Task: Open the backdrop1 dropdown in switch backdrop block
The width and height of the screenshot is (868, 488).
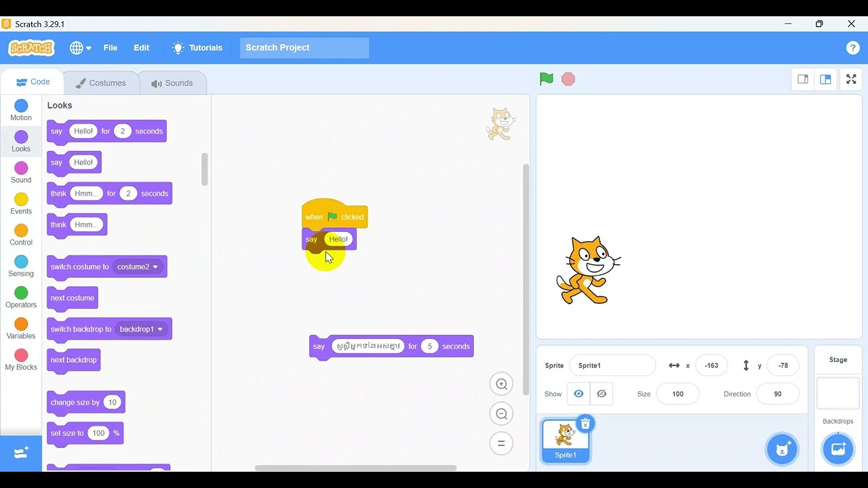Action: coord(142,329)
